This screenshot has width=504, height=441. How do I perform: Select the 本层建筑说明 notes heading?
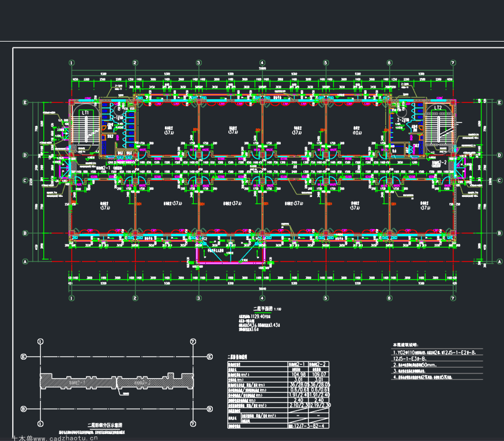click(405, 345)
